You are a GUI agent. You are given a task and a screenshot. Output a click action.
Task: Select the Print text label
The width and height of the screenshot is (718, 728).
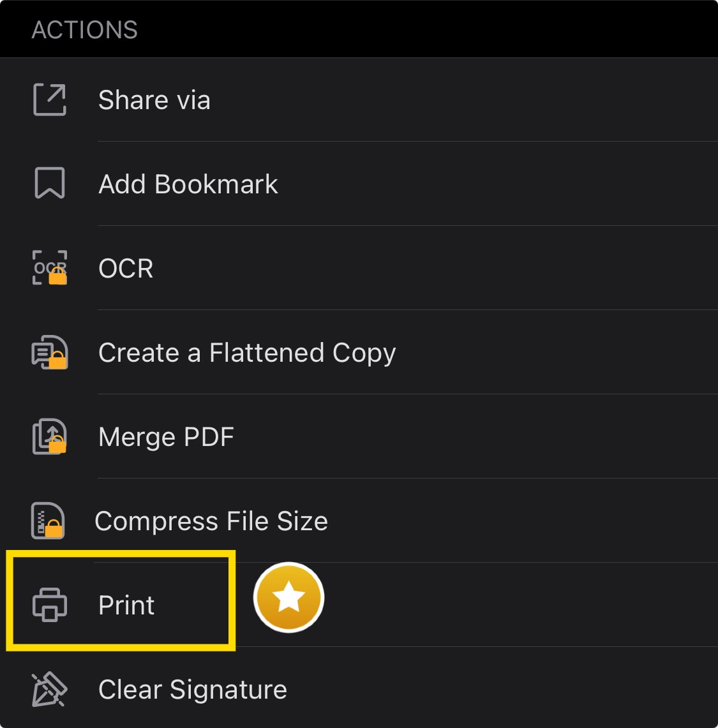coord(126,605)
